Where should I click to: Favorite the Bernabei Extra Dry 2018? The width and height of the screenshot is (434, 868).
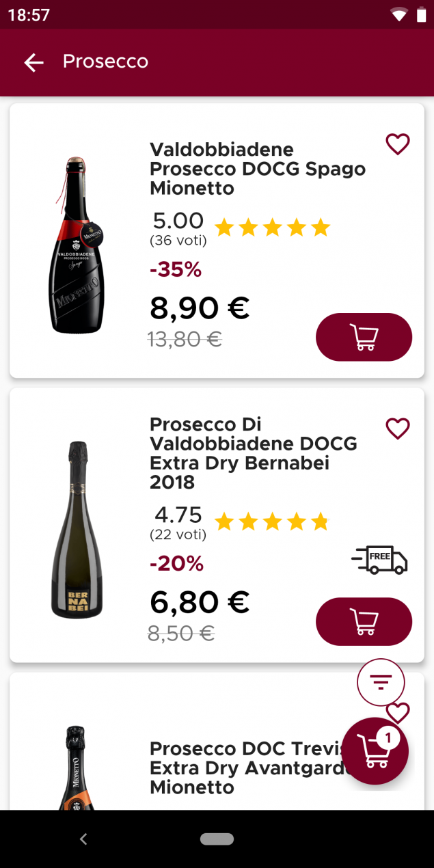pos(397,429)
